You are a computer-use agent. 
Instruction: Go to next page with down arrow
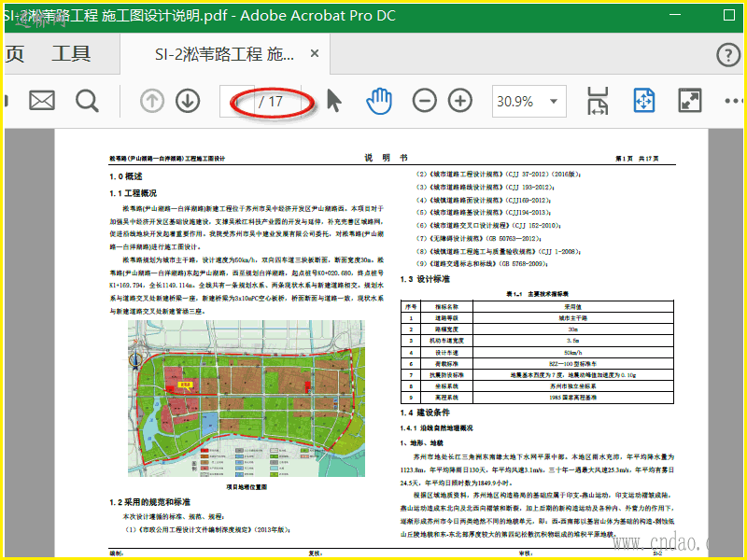(x=188, y=101)
